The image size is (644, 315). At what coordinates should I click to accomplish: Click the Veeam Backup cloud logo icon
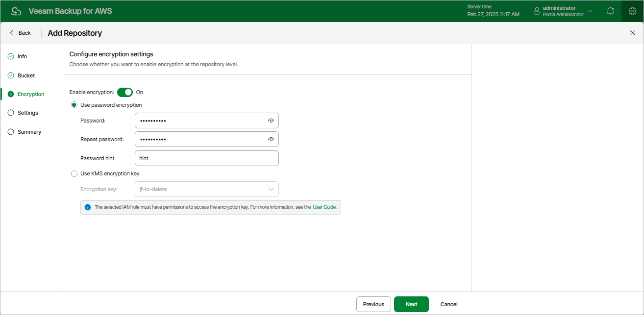[x=16, y=11]
